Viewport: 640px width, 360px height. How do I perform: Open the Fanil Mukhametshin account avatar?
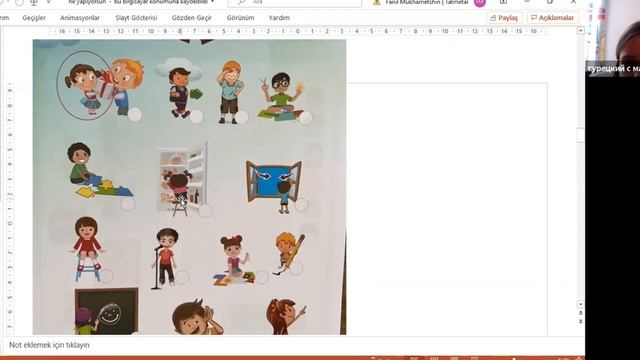click(x=480, y=2)
